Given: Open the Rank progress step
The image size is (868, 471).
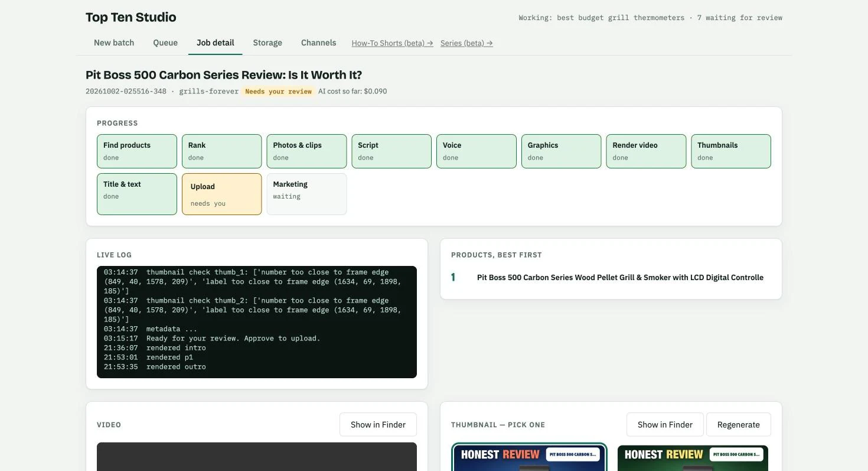Looking at the screenshot, I should [x=221, y=151].
